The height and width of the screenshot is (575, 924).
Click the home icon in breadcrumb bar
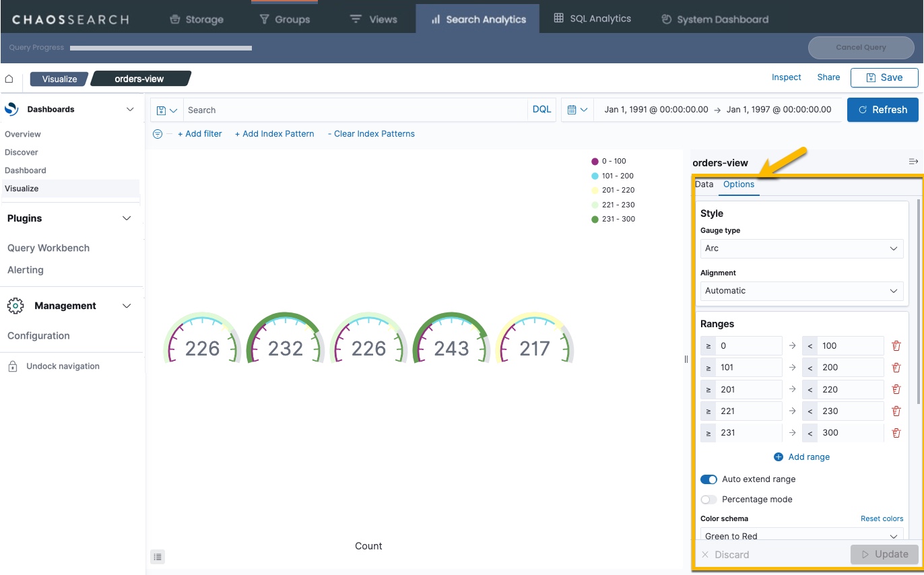tap(9, 79)
